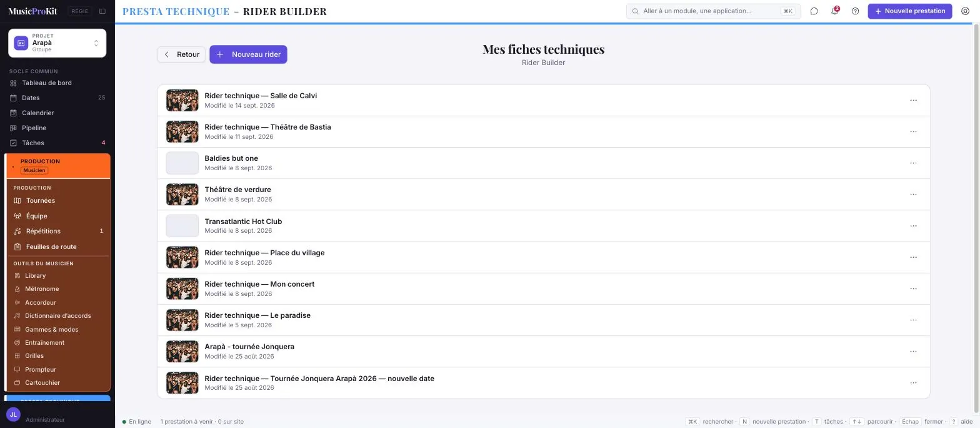Focus the module search field

pos(713,11)
